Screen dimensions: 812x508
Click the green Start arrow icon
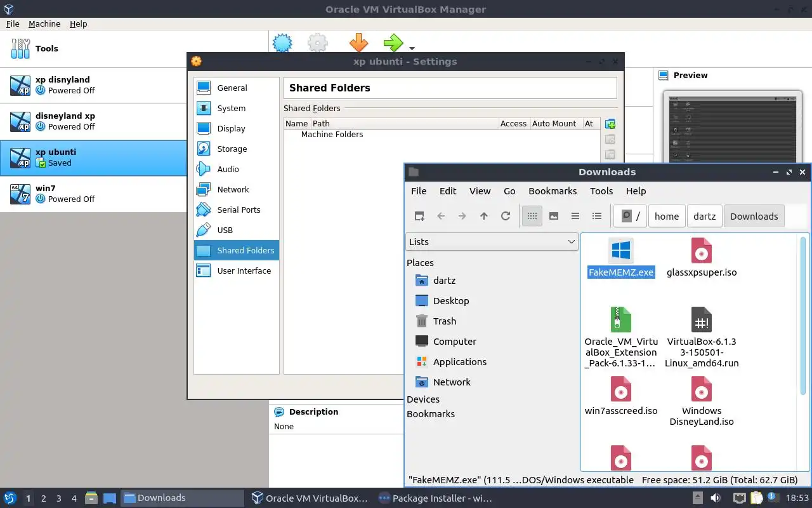393,43
